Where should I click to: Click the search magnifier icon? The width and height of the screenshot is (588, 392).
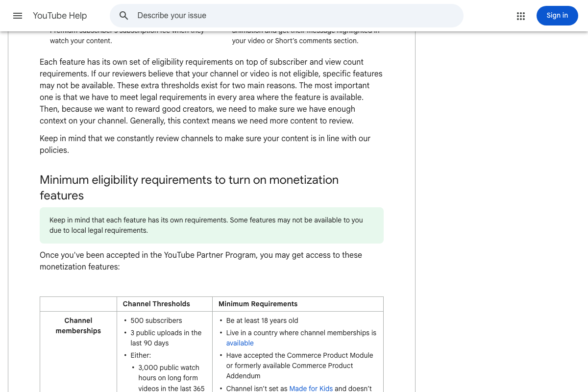click(x=124, y=16)
